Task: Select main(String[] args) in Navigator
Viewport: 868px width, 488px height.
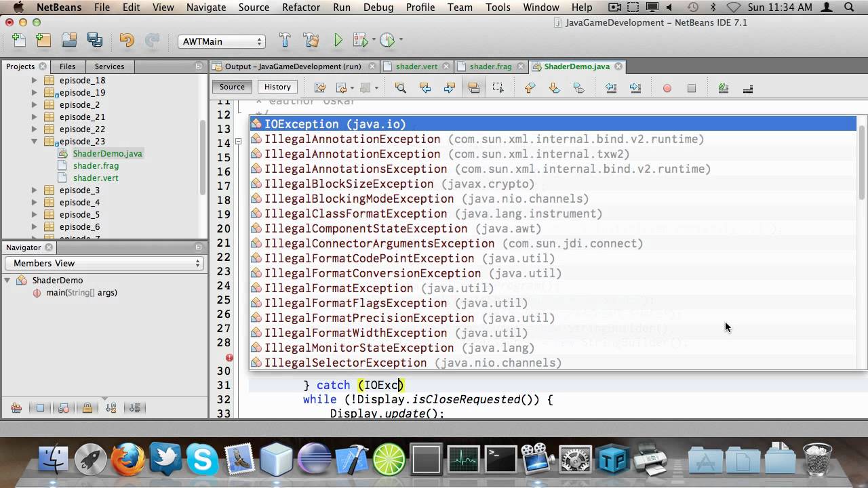Action: point(81,293)
